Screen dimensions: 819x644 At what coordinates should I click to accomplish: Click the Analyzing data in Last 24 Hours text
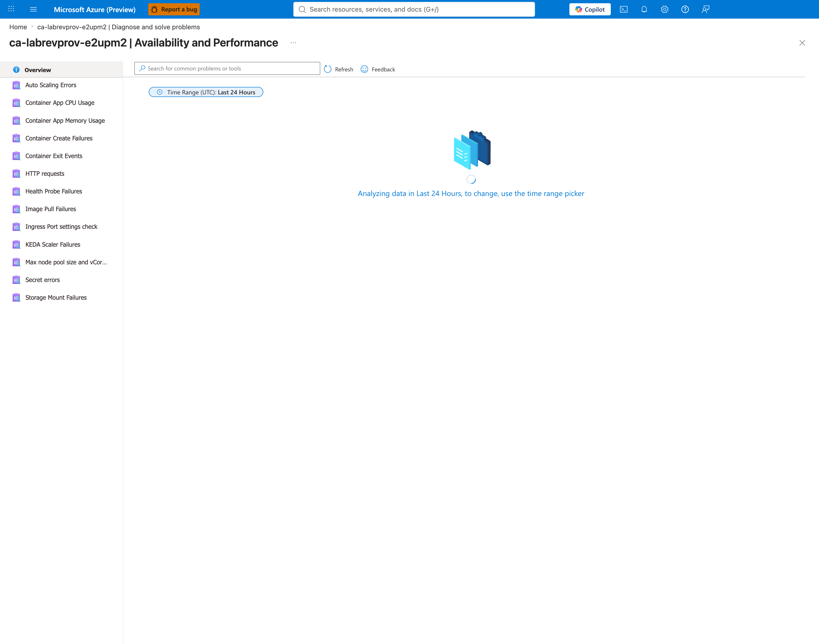(471, 193)
